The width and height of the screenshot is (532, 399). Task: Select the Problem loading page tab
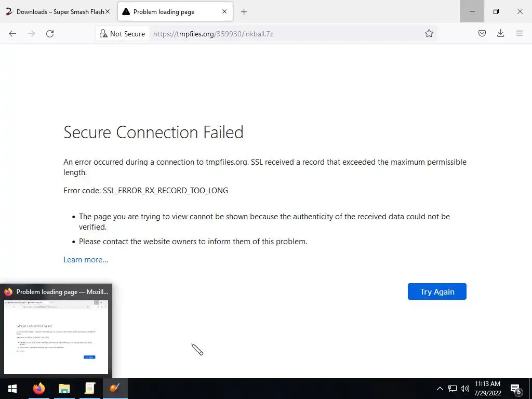pos(166,11)
